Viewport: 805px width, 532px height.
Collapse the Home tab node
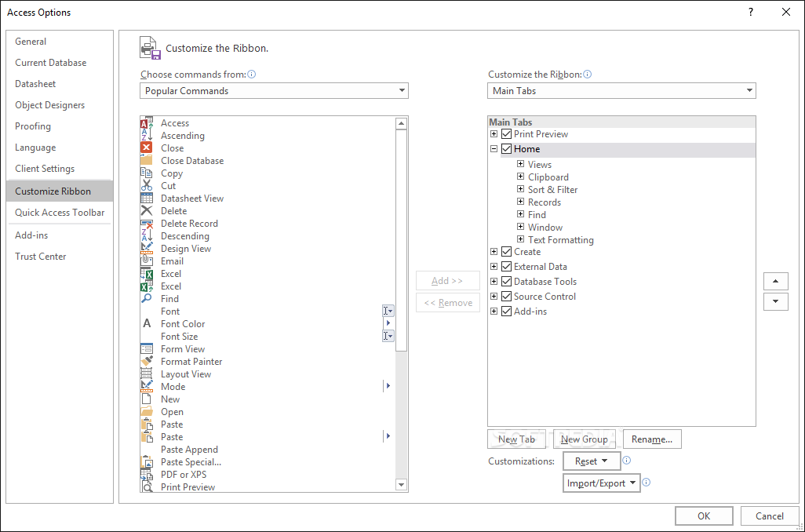(x=494, y=149)
